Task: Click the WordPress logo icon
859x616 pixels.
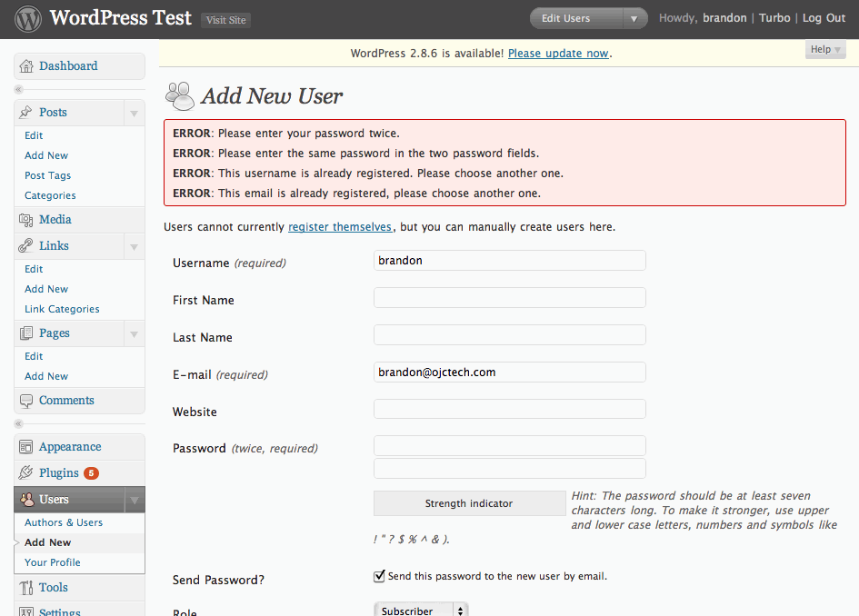Action: coord(27,19)
